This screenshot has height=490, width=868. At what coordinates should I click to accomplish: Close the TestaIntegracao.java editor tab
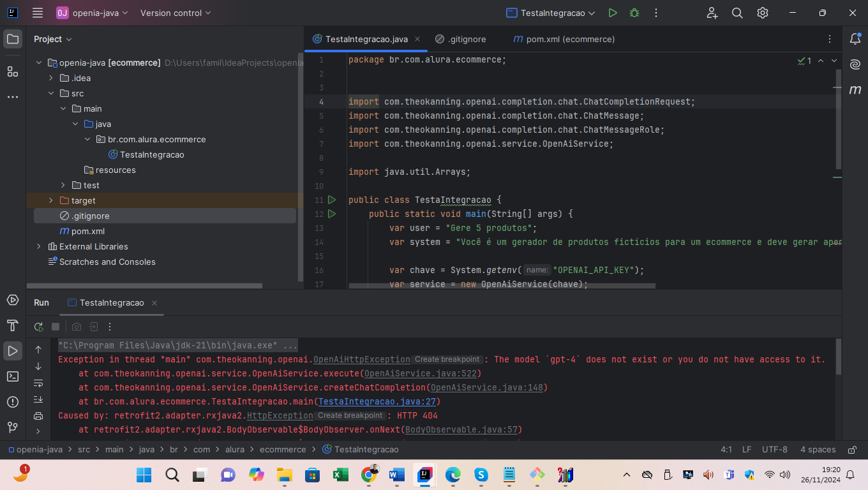pyautogui.click(x=417, y=39)
